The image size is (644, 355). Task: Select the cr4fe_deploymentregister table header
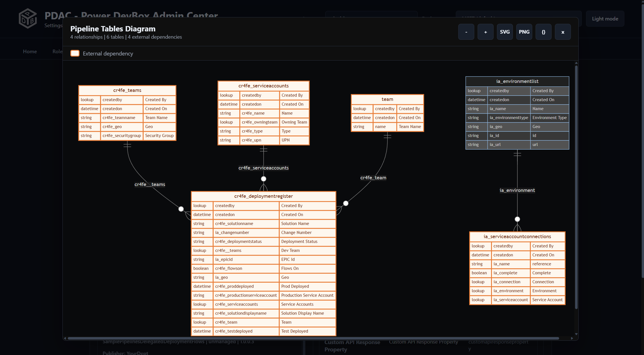tap(264, 196)
